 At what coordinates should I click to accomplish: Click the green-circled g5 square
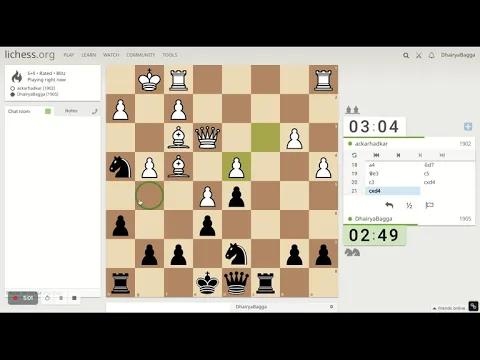pyautogui.click(x=149, y=195)
